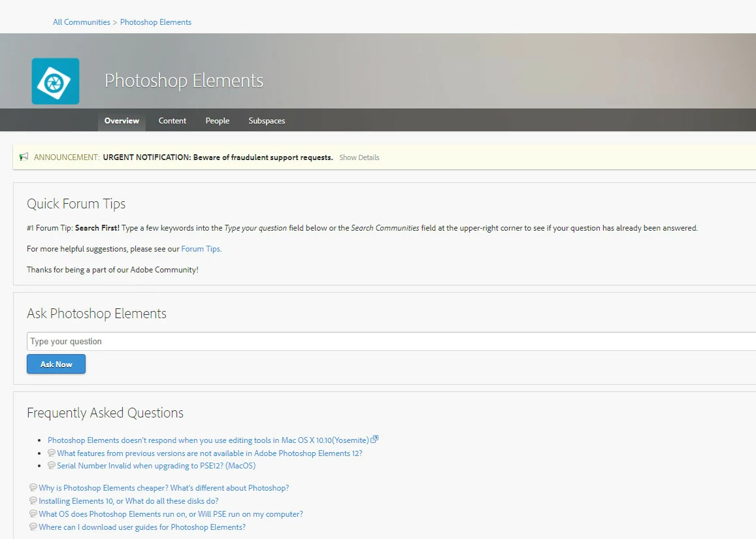Click the announcement megaphone icon
756x539 pixels.
tap(24, 157)
